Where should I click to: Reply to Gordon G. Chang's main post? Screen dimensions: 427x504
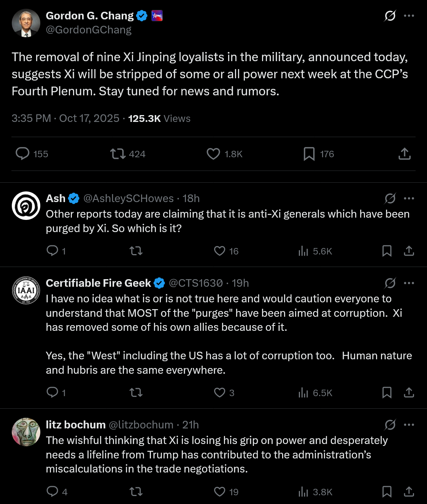pos(22,154)
